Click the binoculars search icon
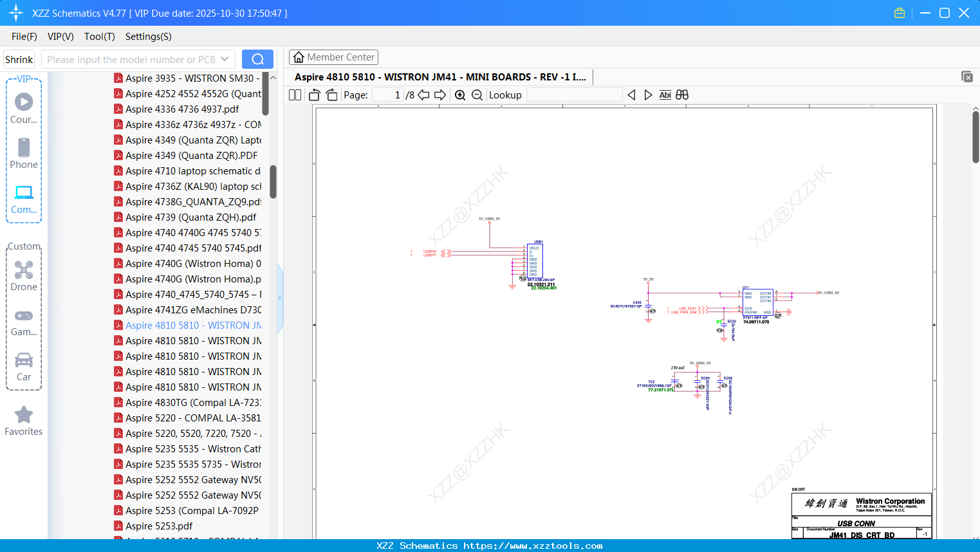The height and width of the screenshot is (552, 980). coord(682,95)
